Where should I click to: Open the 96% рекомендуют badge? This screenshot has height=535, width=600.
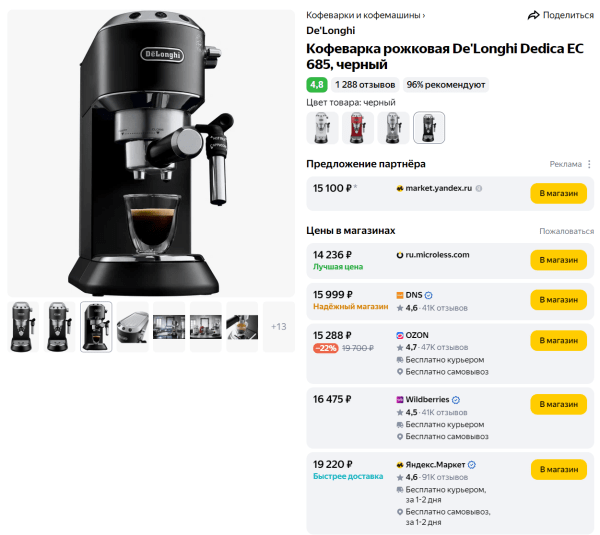point(446,85)
